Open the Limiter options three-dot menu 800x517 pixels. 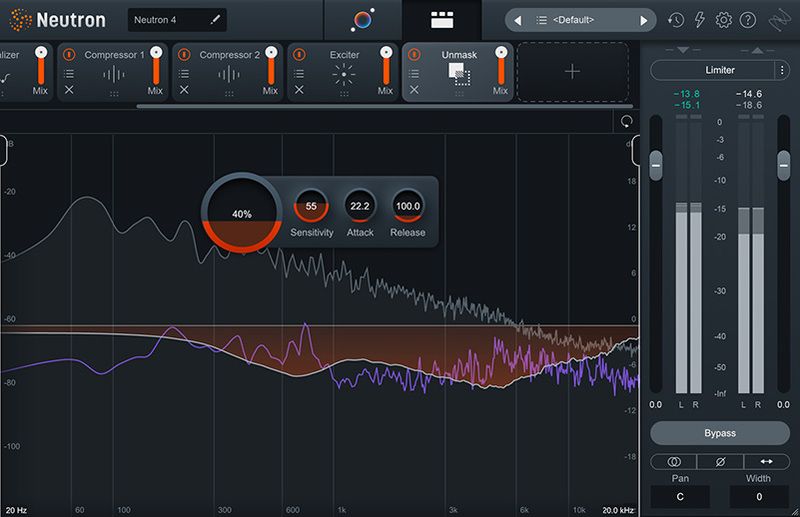click(781, 70)
